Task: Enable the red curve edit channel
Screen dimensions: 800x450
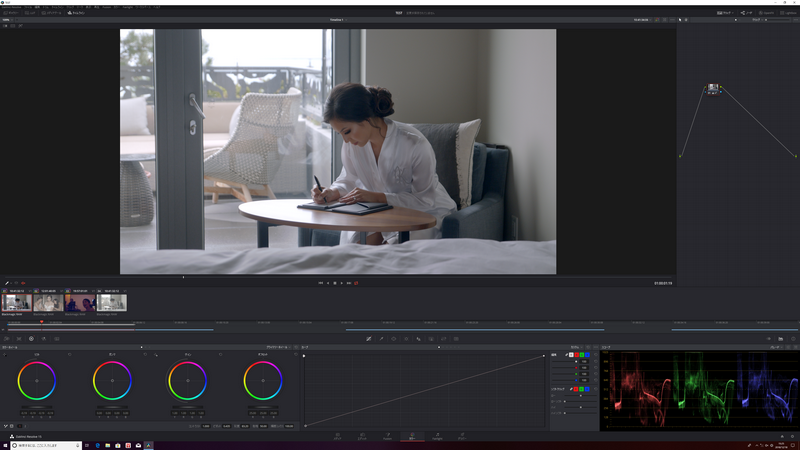Action: click(x=577, y=355)
